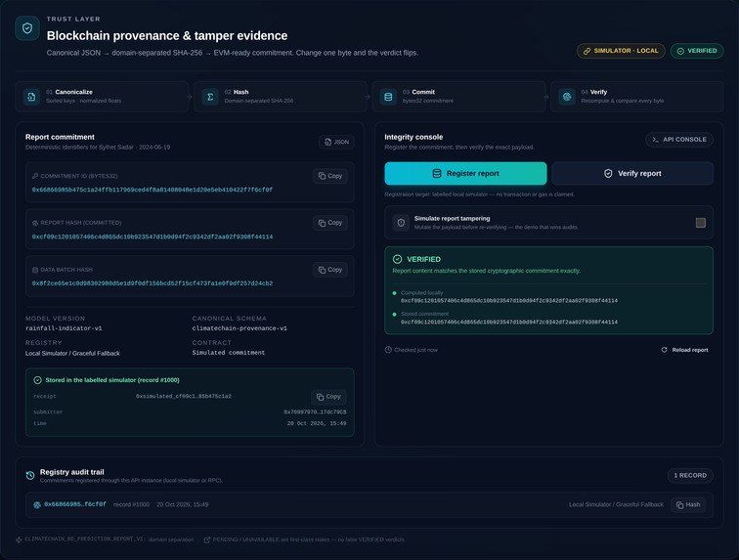This screenshot has height=560, width=739.
Task: Copy the Data Batch Hash value
Action: (x=330, y=270)
